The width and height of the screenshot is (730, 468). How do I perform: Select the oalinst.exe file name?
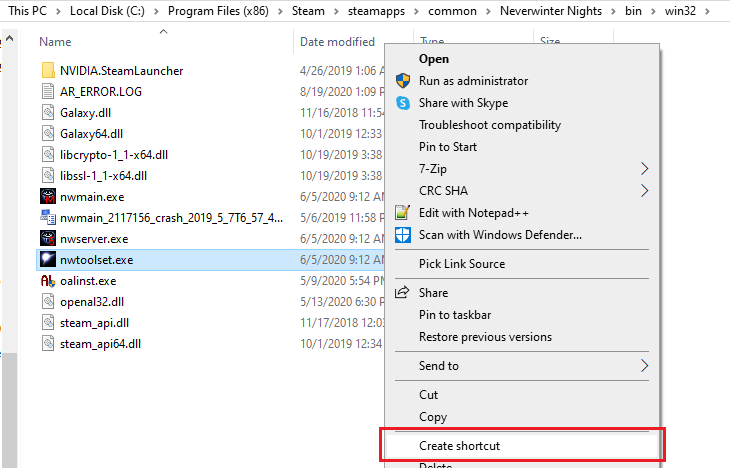[x=88, y=281]
